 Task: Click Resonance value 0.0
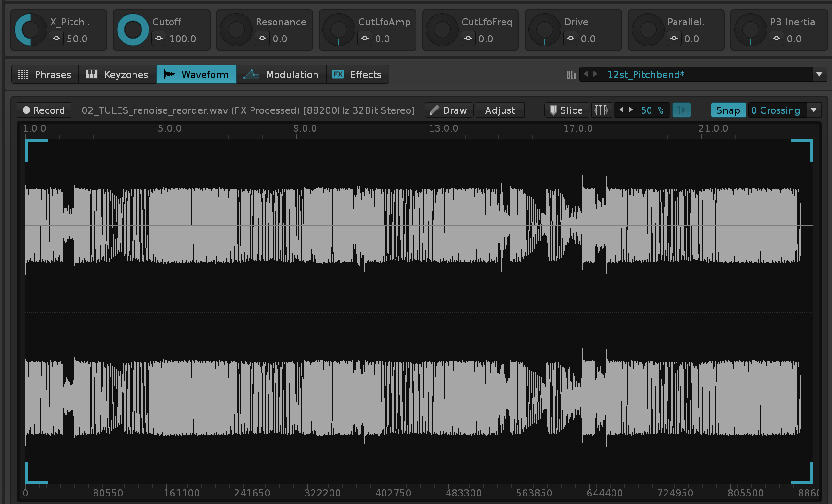[x=280, y=39]
